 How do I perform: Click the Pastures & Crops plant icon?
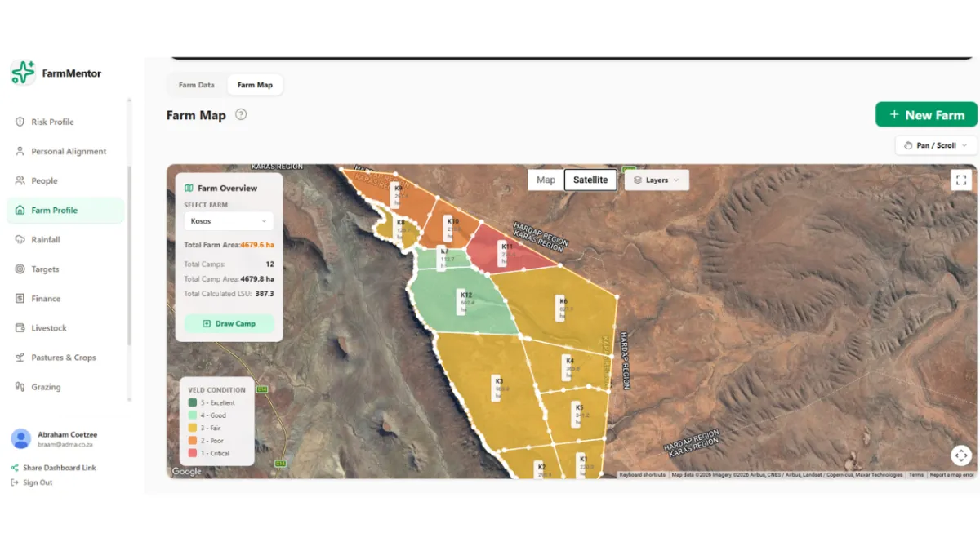point(20,358)
